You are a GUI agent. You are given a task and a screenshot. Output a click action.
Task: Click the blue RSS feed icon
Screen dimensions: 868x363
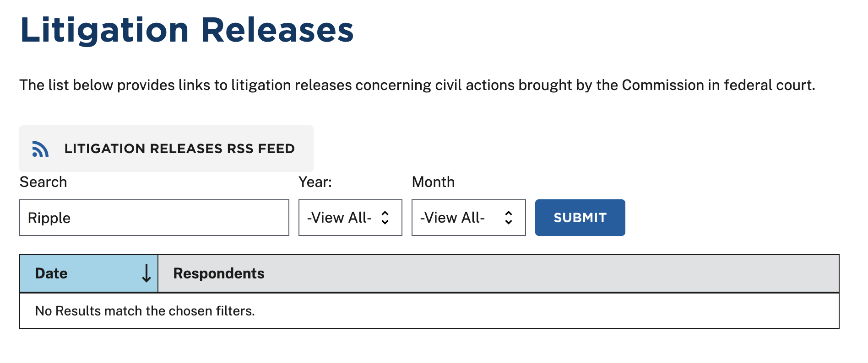click(x=40, y=149)
